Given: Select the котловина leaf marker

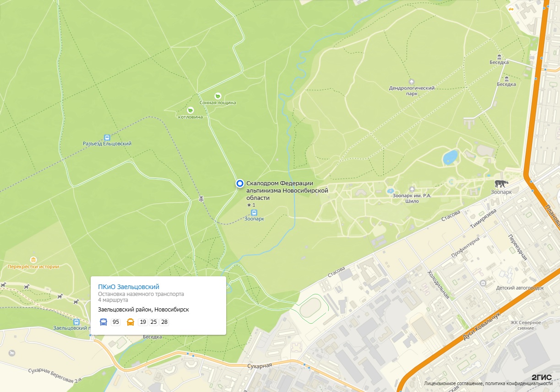Looking at the screenshot, I should (190, 110).
